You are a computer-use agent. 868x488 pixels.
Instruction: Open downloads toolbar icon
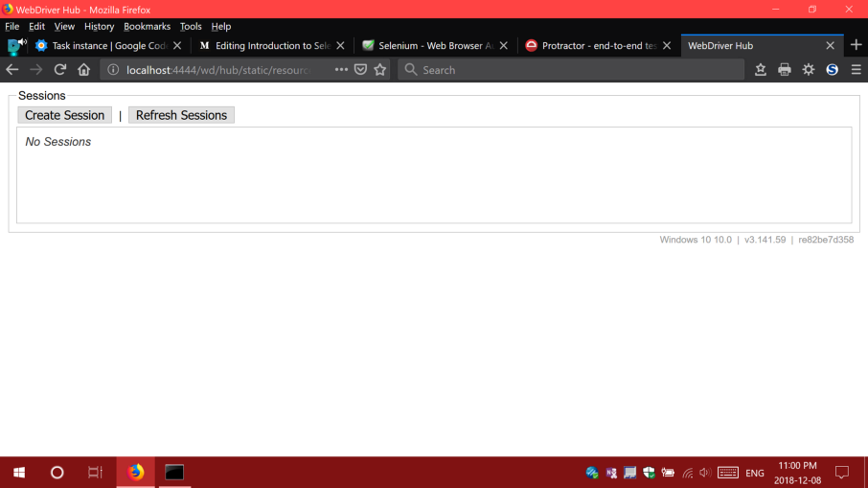tap(761, 70)
